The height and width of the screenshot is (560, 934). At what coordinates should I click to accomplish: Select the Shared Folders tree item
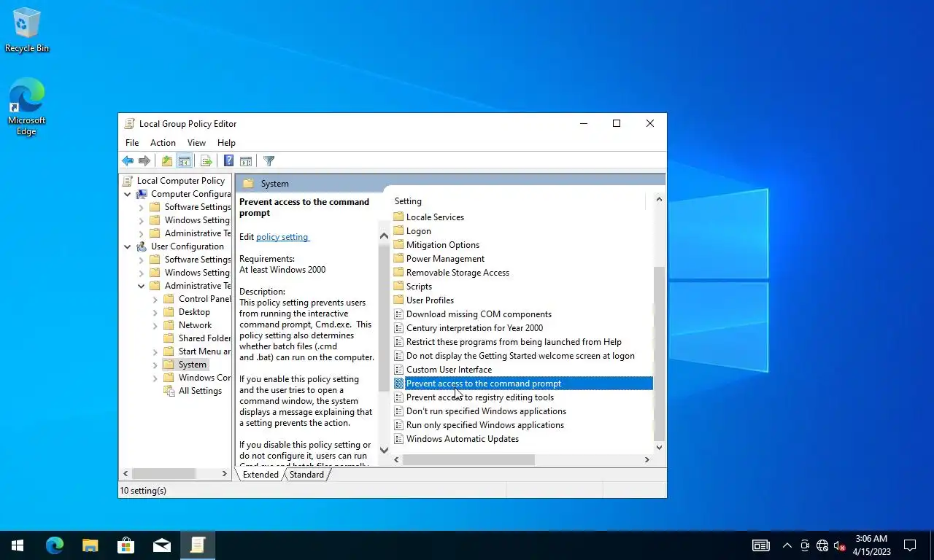pos(204,338)
